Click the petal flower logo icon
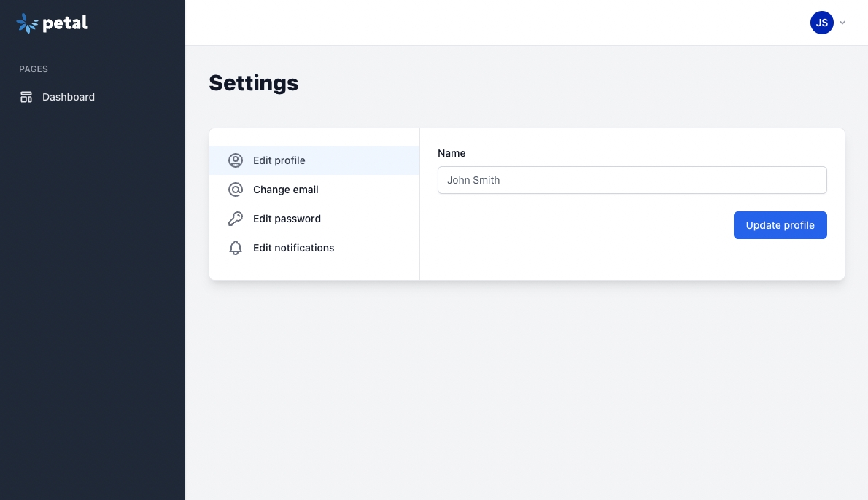The width and height of the screenshot is (868, 500). coord(27,23)
